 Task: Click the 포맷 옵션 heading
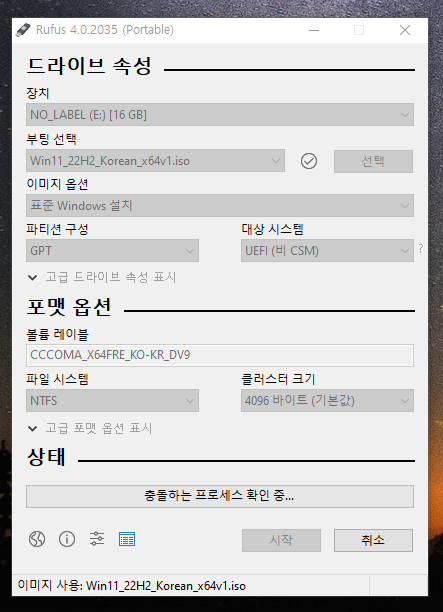[69, 307]
